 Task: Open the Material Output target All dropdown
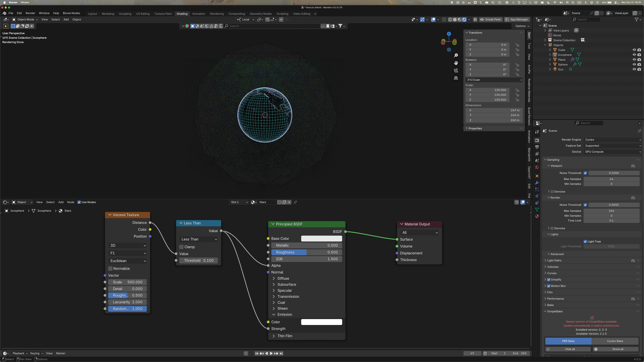click(x=419, y=232)
